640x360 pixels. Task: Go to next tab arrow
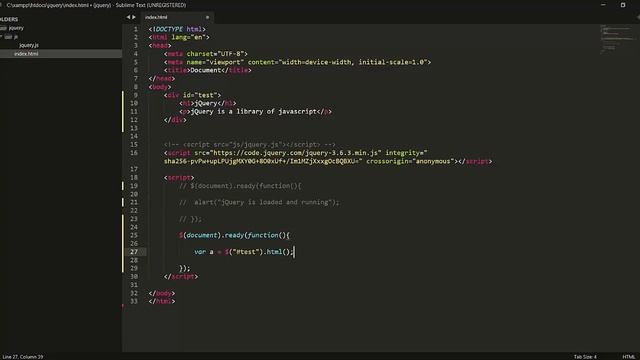coord(134,17)
